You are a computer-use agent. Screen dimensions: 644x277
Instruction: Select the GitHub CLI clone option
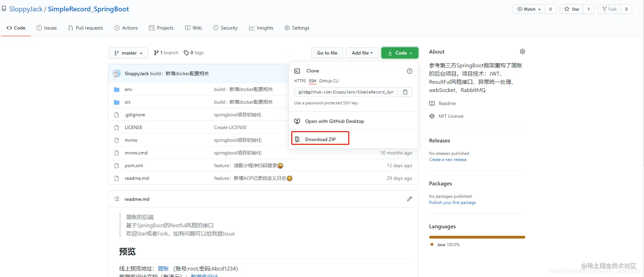(x=329, y=81)
